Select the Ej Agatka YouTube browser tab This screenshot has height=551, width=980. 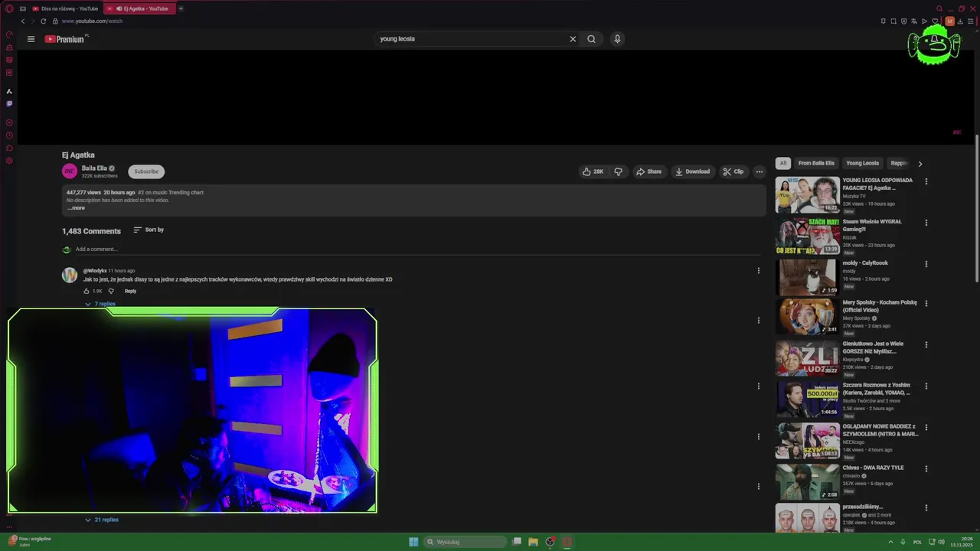point(139,8)
